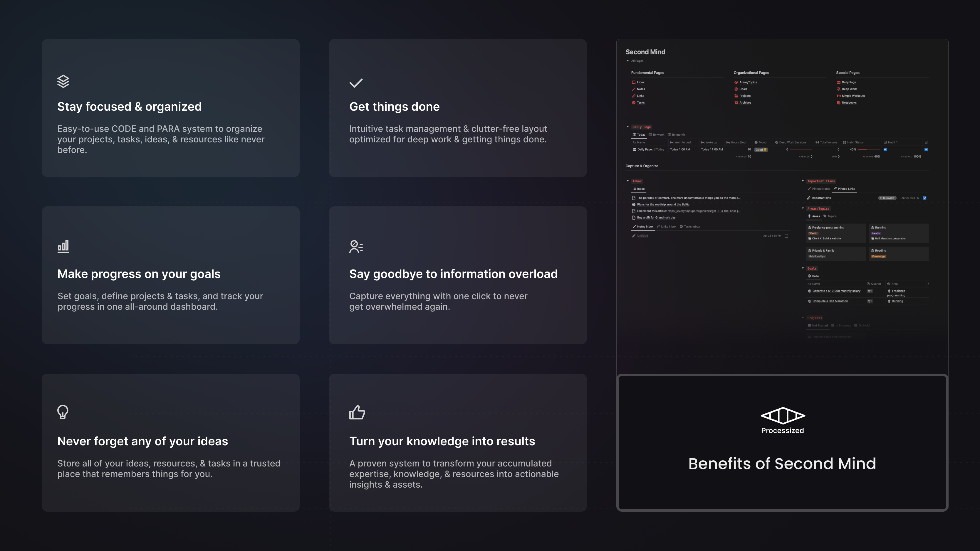
Task: Click the question mark icon beside Plans for the roadtrip
Action: point(634,205)
